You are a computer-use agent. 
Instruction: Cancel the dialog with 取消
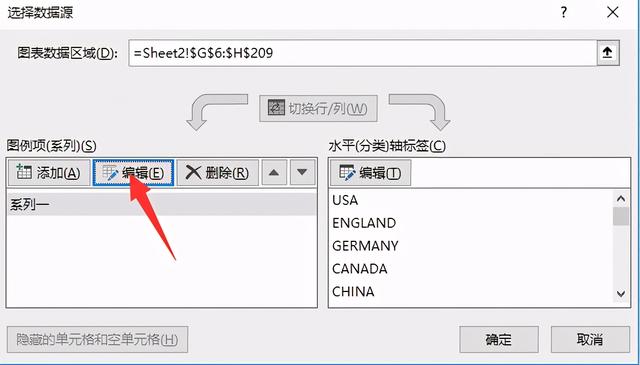coord(590,339)
